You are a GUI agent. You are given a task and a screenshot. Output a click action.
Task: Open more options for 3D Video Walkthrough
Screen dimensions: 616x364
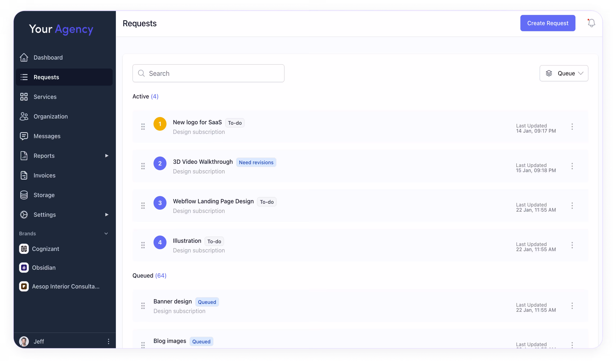pyautogui.click(x=572, y=166)
